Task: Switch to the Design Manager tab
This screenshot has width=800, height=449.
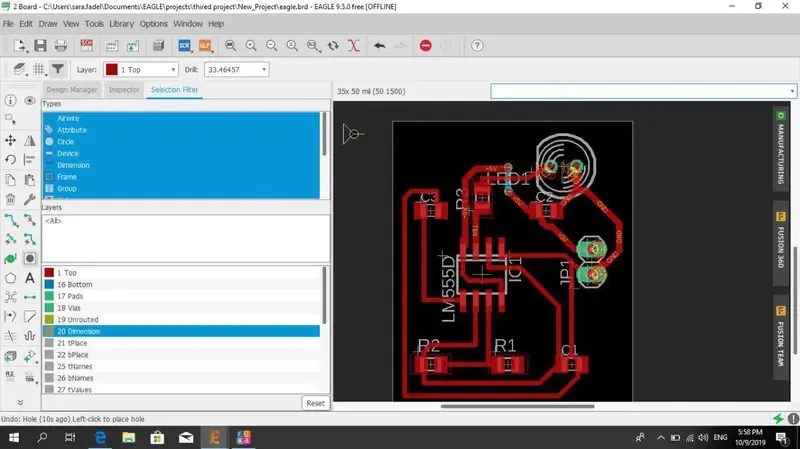Action: click(72, 90)
